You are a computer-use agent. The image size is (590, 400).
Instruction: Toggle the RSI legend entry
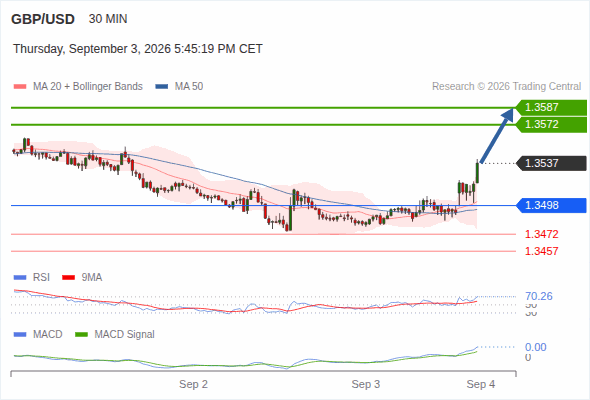click(32, 277)
